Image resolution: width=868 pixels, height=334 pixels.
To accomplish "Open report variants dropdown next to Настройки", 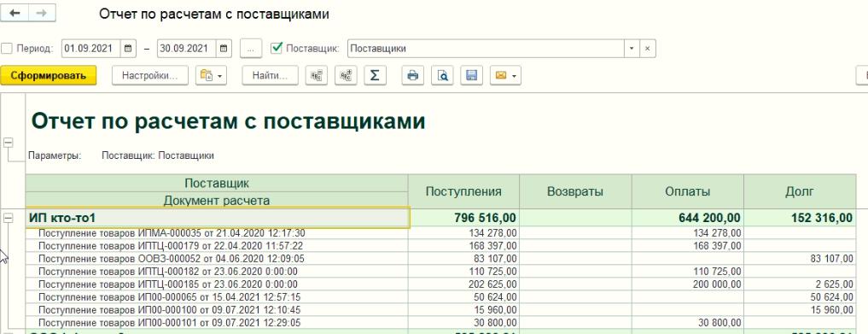I will point(211,76).
